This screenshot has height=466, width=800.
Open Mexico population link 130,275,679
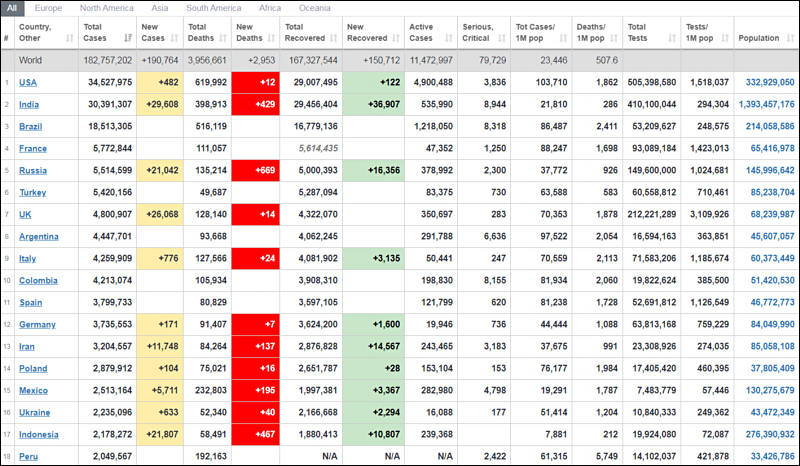point(770,390)
